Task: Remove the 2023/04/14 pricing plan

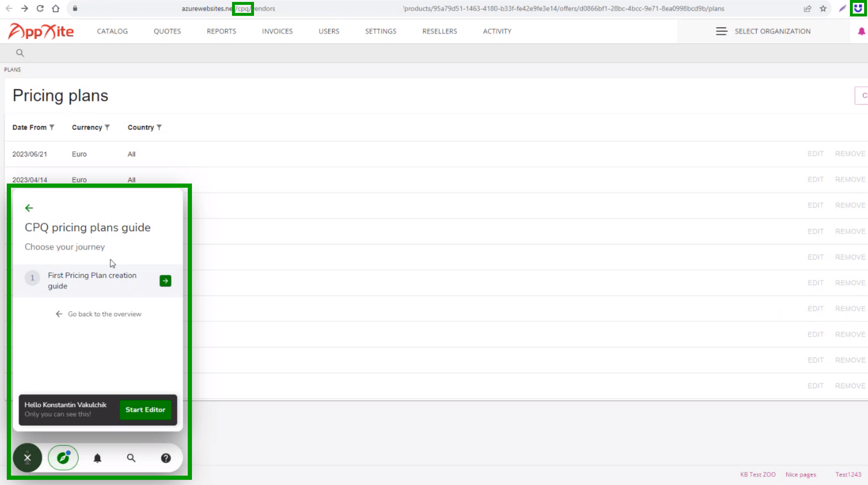Action: click(x=850, y=180)
